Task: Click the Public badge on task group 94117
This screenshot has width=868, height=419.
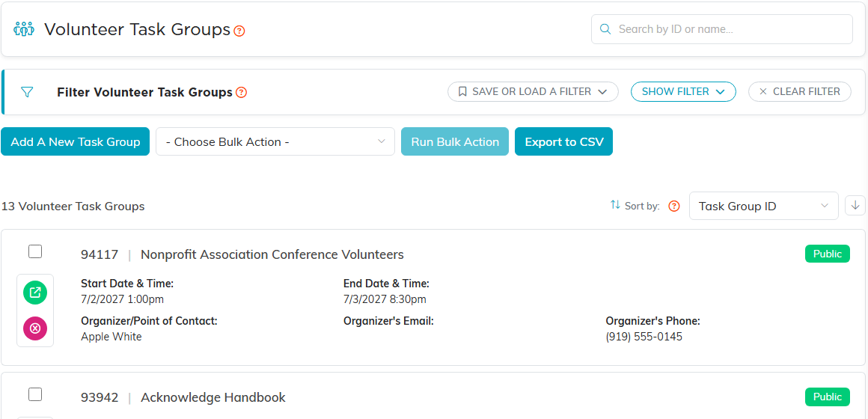Action: tap(827, 254)
